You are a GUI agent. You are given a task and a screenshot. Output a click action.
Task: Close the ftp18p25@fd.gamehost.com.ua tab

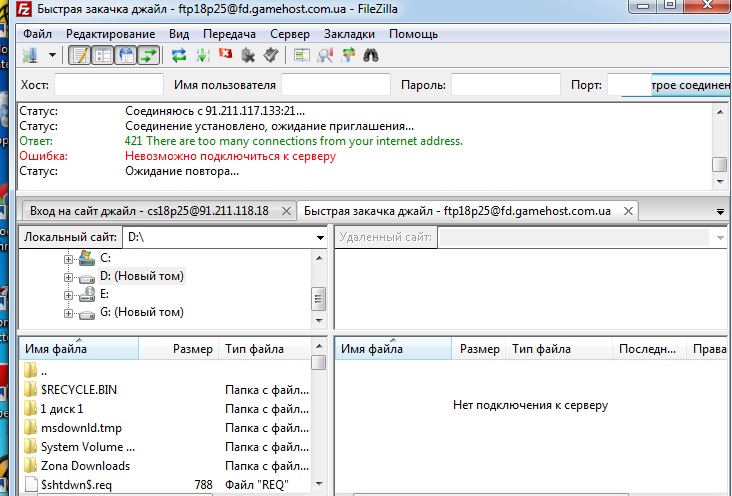[628, 211]
